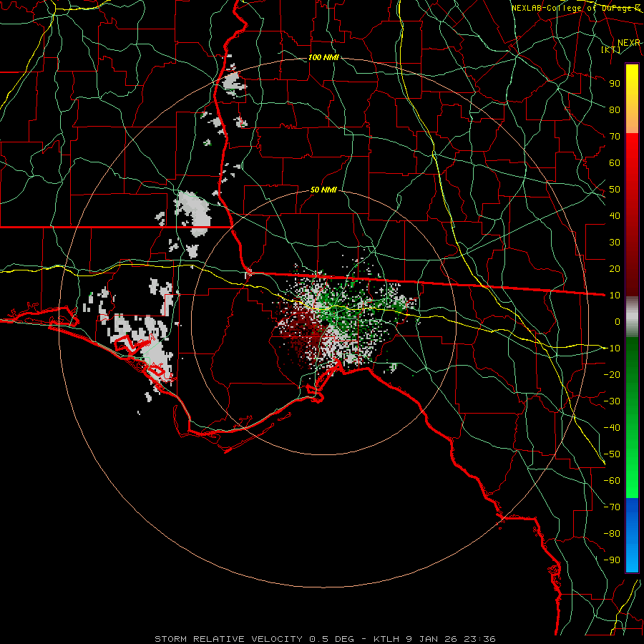The width and height of the screenshot is (644, 644).
Task: Select the positive 20 scale value
Action: [615, 268]
